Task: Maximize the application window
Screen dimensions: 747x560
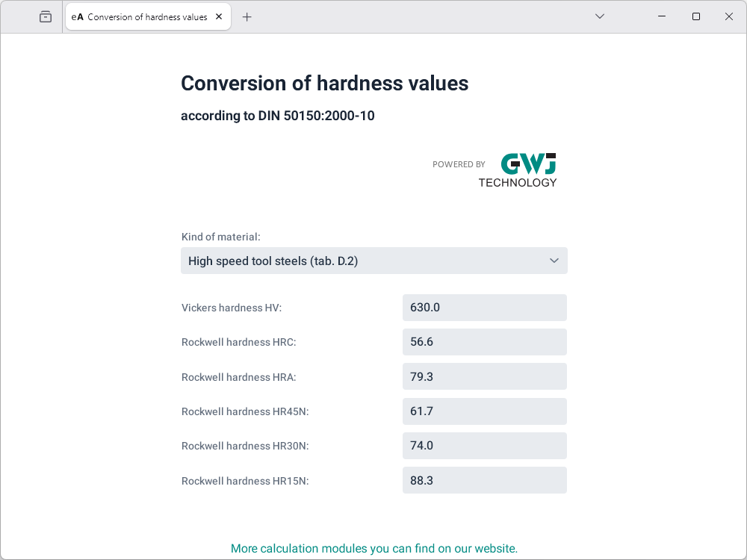Action: 695,16
